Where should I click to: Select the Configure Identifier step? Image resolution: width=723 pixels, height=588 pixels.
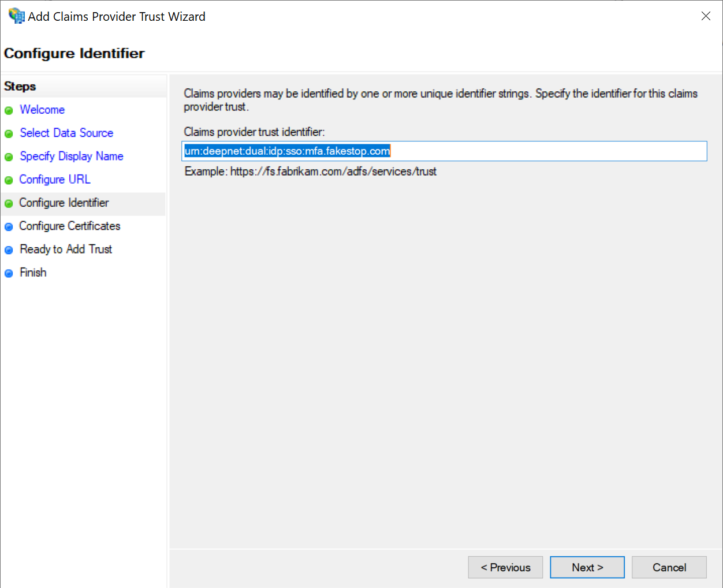coord(64,203)
